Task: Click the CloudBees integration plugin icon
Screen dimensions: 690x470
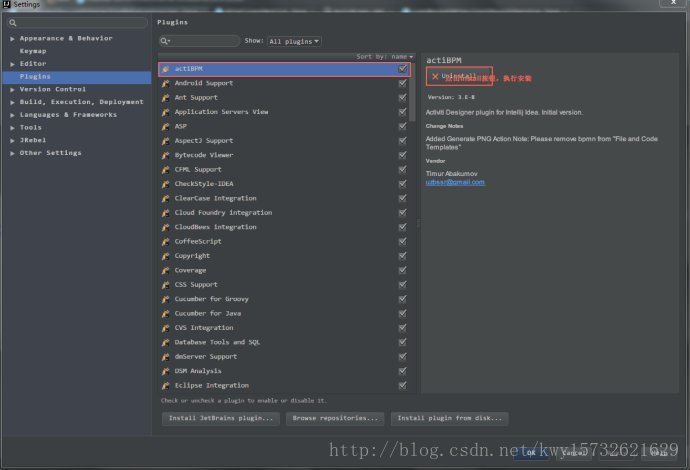Action: (165, 227)
